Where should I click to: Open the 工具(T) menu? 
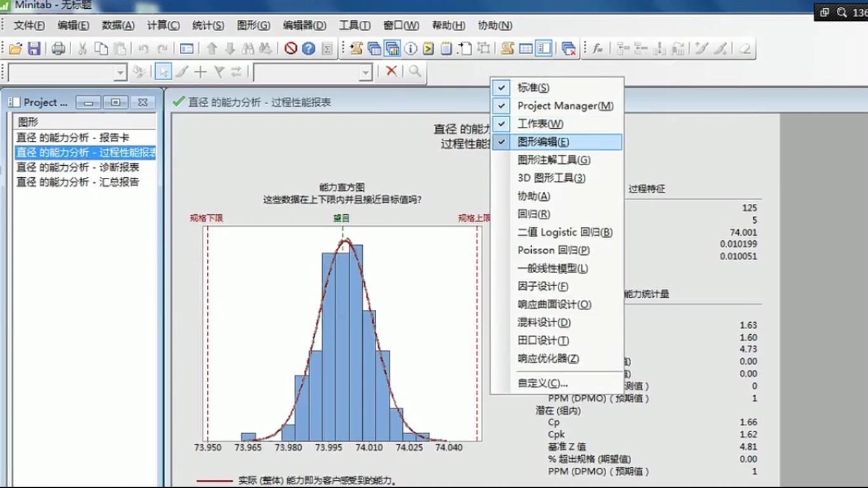[355, 25]
